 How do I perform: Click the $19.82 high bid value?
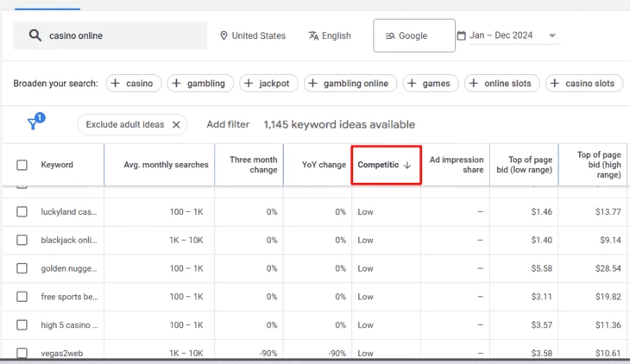pos(608,297)
